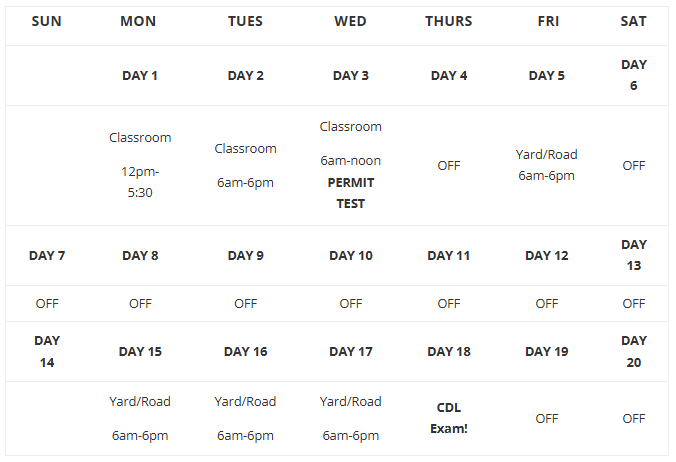
Task: Click the SAT column header
Action: [633, 21]
